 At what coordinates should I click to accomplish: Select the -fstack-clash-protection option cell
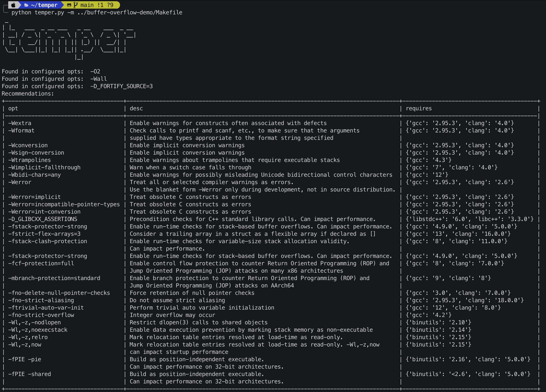point(48,241)
